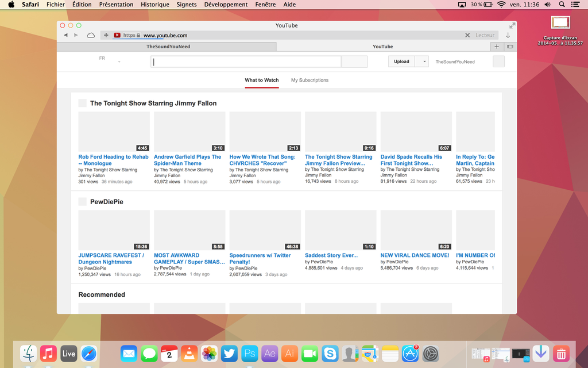Launch After Effects from the dock
The image size is (588, 368).
point(270,354)
